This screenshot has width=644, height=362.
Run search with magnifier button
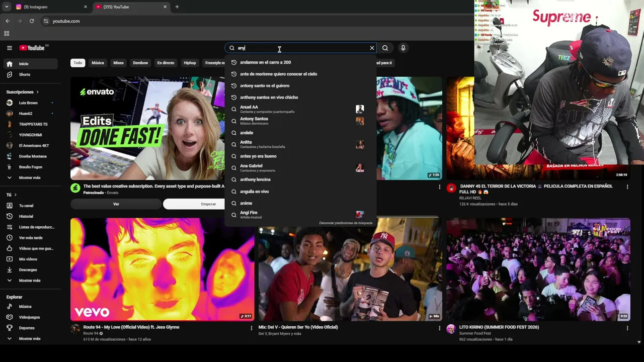[385, 48]
